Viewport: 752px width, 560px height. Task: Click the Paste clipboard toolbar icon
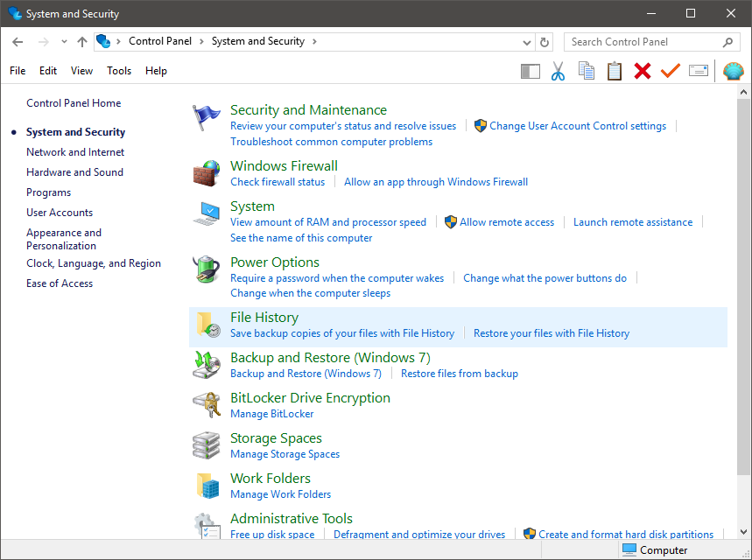615,71
